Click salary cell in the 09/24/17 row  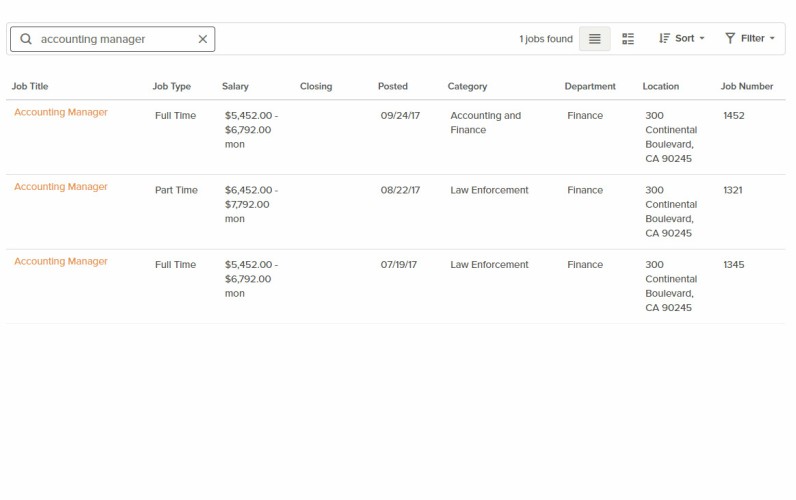(251, 130)
